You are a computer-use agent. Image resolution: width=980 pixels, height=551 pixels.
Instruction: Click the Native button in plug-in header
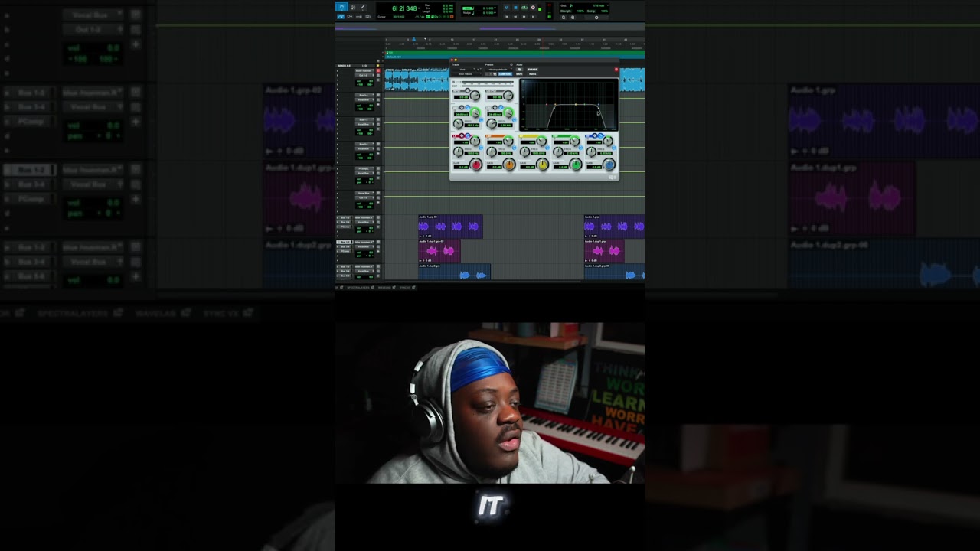(x=532, y=74)
